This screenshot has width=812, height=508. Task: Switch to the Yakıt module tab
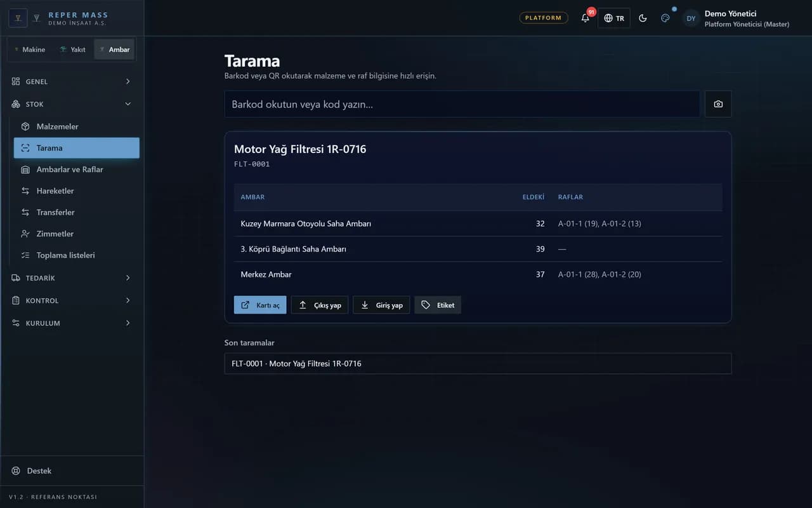pos(72,50)
